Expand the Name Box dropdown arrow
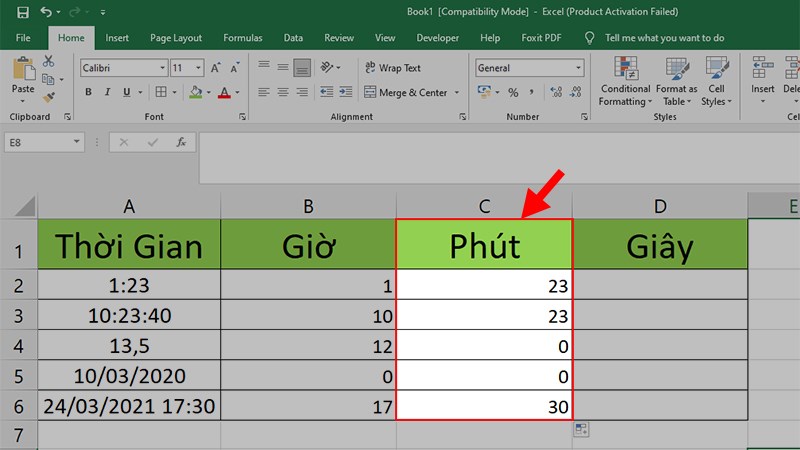This screenshot has width=800, height=450. [77, 142]
